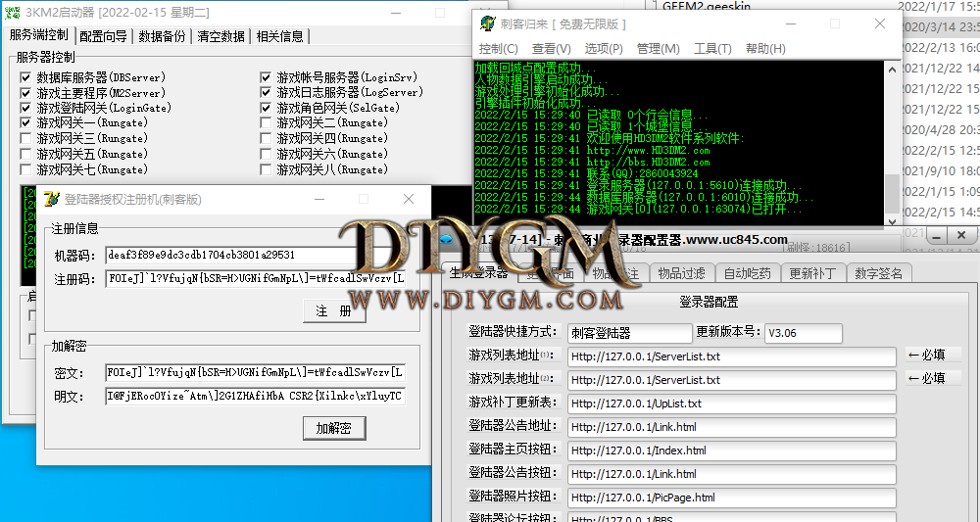Click the 注册码 input field
The image size is (980, 522).
(255, 278)
